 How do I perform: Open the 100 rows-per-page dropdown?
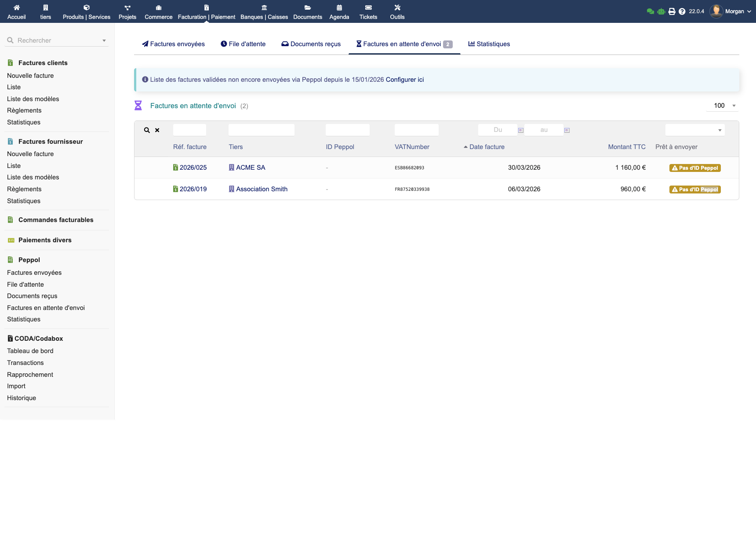(723, 106)
